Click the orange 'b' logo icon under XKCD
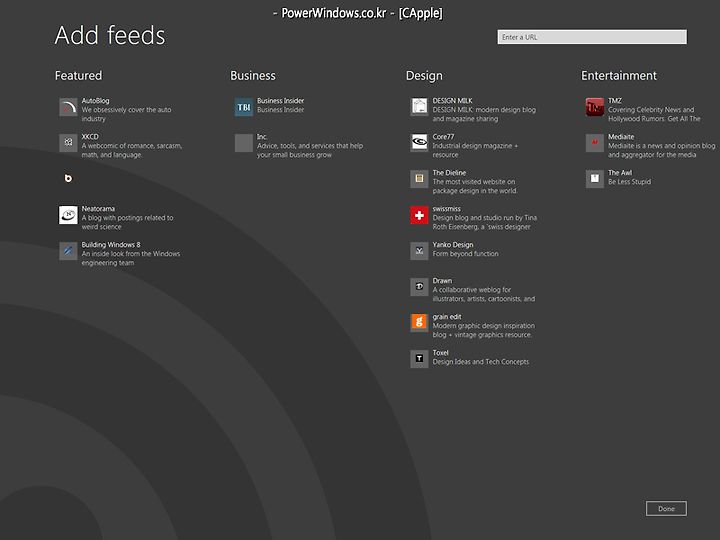This screenshot has height=540, width=720. click(68, 178)
